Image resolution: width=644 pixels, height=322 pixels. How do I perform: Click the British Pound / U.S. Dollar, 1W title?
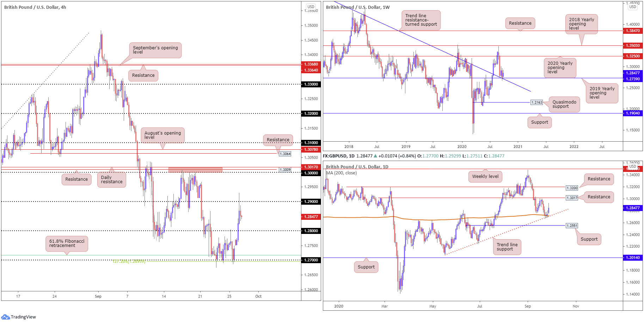(x=358, y=7)
